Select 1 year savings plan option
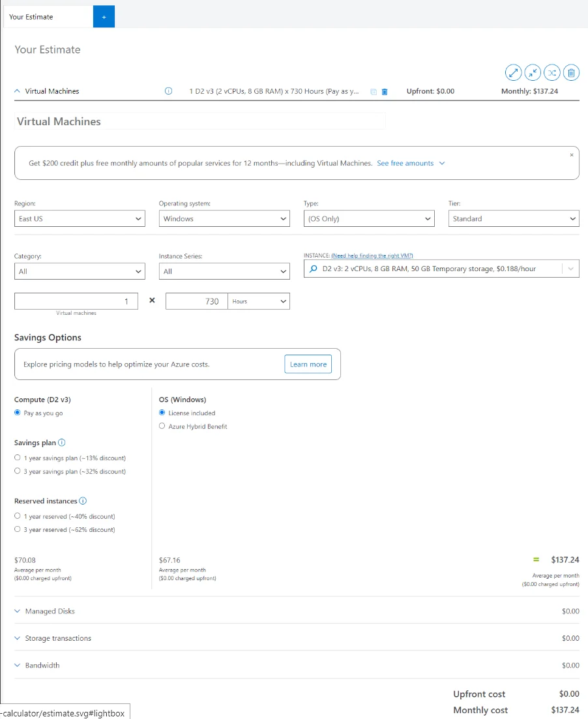Viewport: 588px width, 719px height. tap(18, 458)
